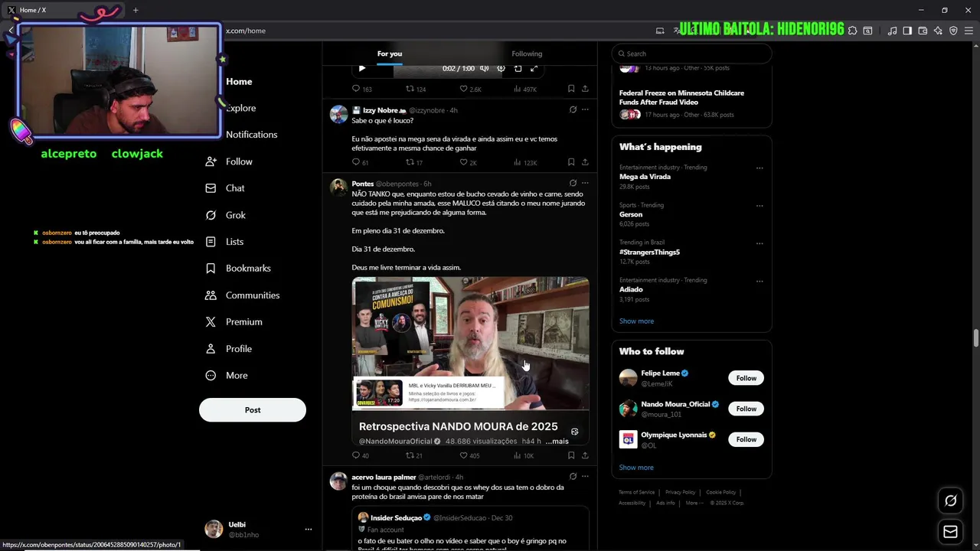
Task: Bookmark Izzy Nobre's post
Action: tap(571, 162)
